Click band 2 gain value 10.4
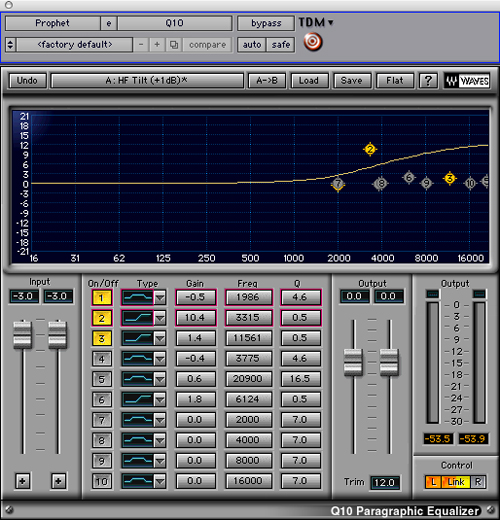The image size is (500, 520). coord(196,318)
